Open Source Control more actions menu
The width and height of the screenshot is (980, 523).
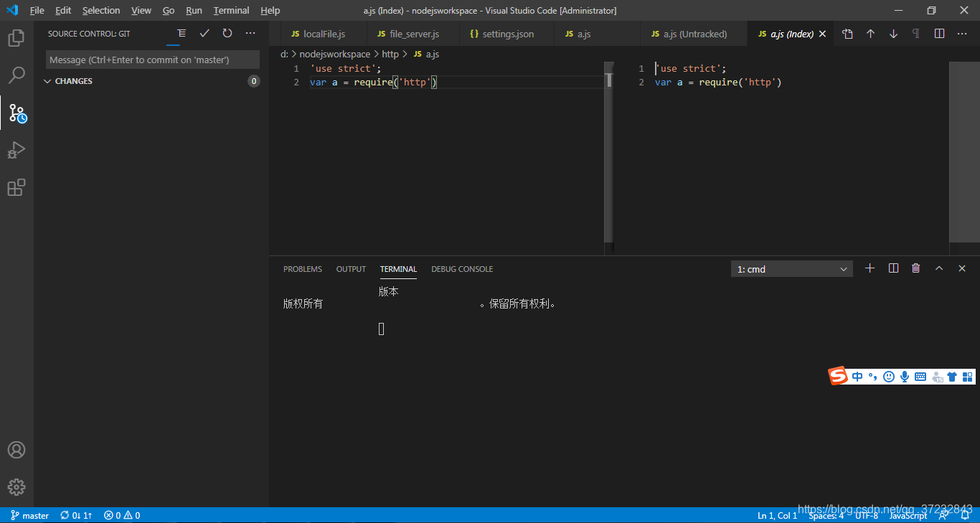(x=250, y=34)
